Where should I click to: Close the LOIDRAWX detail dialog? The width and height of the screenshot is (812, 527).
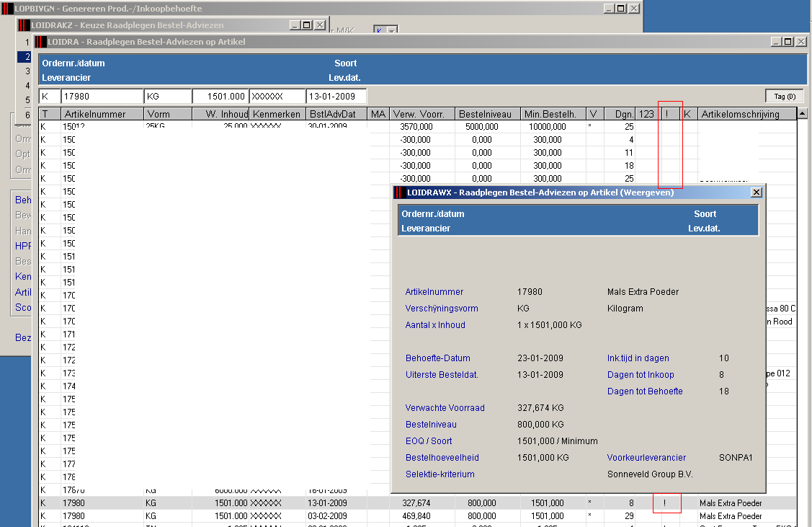(x=756, y=192)
